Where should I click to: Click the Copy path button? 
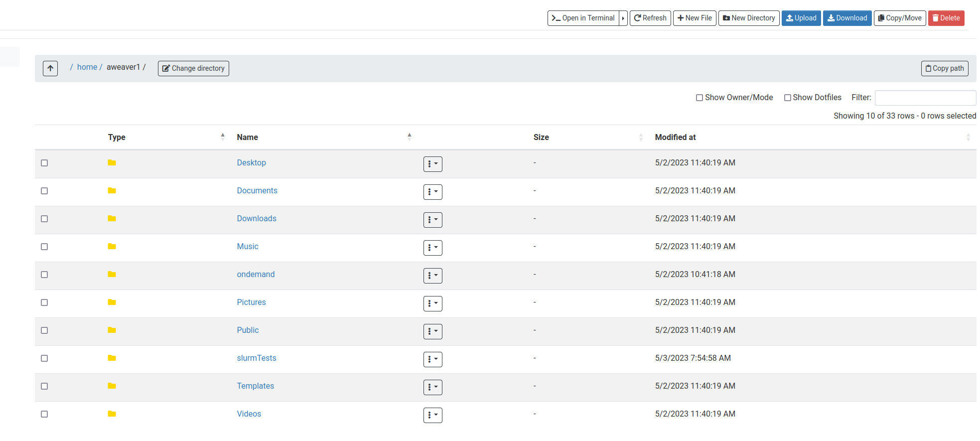pos(945,68)
